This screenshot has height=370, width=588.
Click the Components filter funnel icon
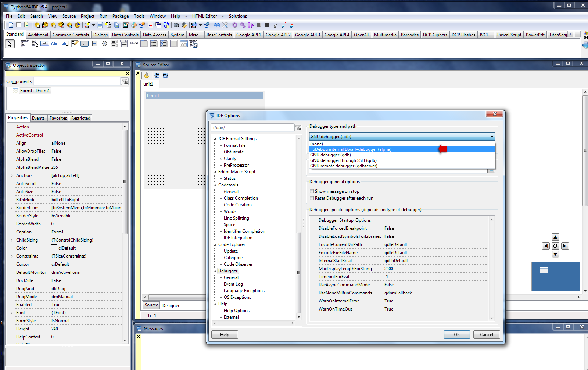pyautogui.click(x=125, y=81)
